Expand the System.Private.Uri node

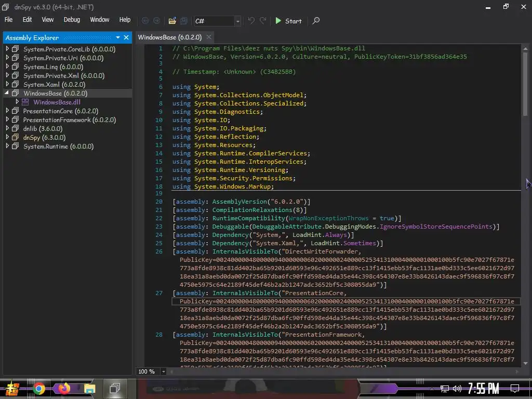pyautogui.click(x=7, y=58)
